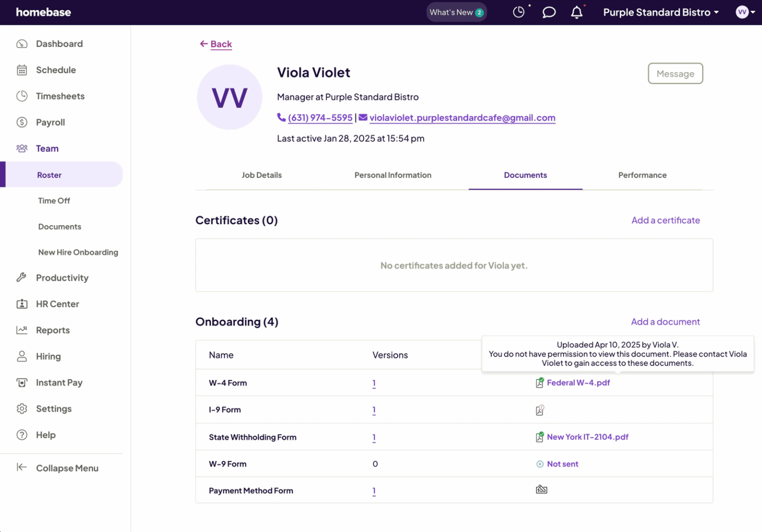
Task: Click the Federal W-4 document icon
Action: 540,383
